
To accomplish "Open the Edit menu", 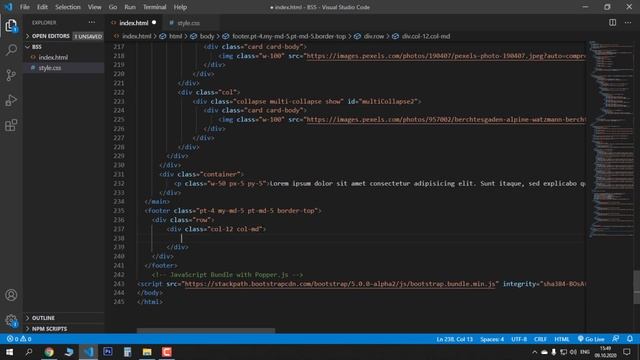I will pyautogui.click(x=42, y=7).
